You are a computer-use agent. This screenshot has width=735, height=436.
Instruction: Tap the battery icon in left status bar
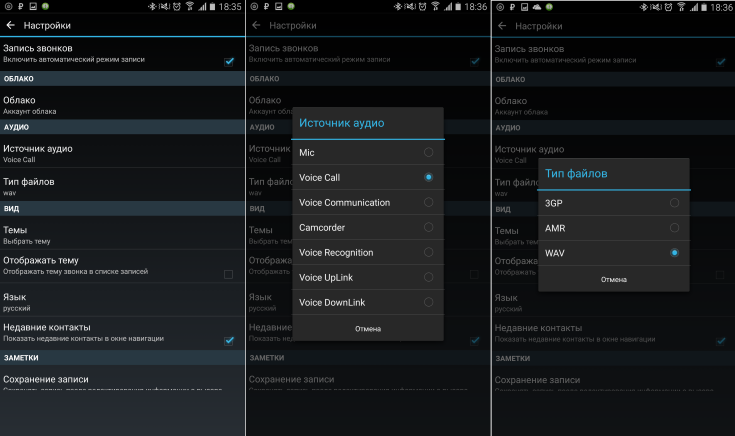(212, 7)
